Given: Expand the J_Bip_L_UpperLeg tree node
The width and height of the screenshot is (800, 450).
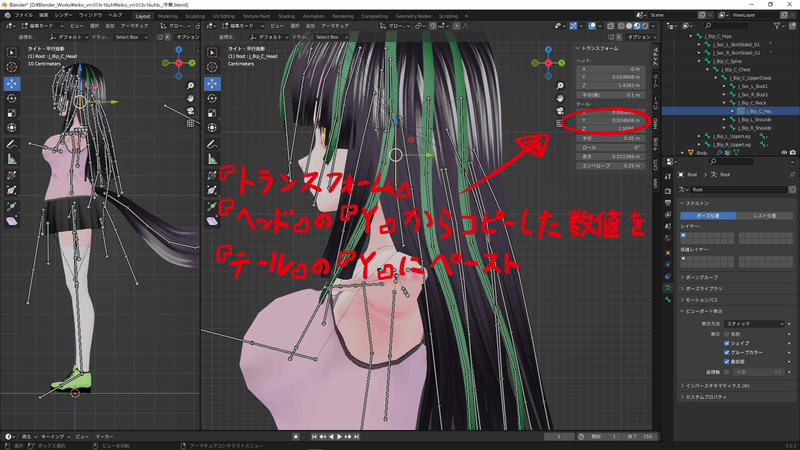Looking at the screenshot, I should 699,136.
